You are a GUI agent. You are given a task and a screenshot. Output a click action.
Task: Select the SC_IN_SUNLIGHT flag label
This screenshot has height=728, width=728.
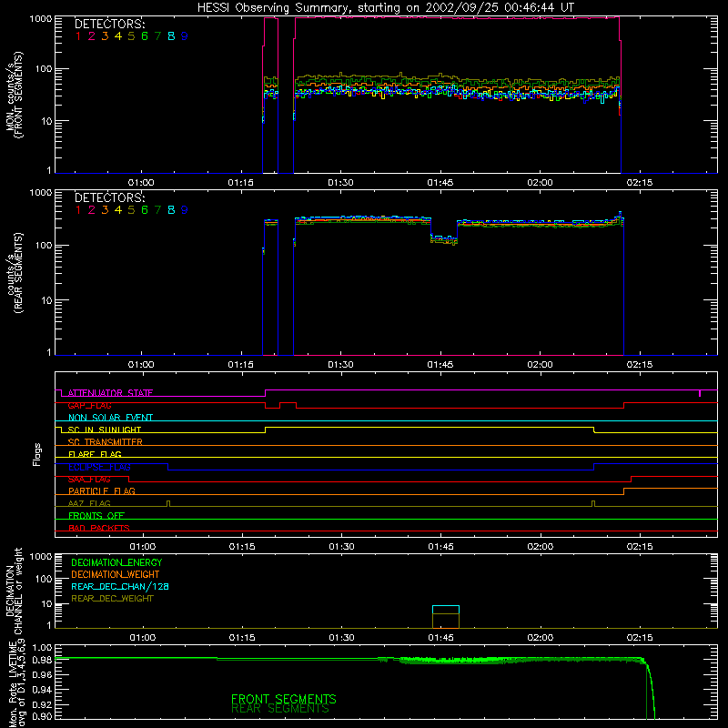[x=105, y=430]
